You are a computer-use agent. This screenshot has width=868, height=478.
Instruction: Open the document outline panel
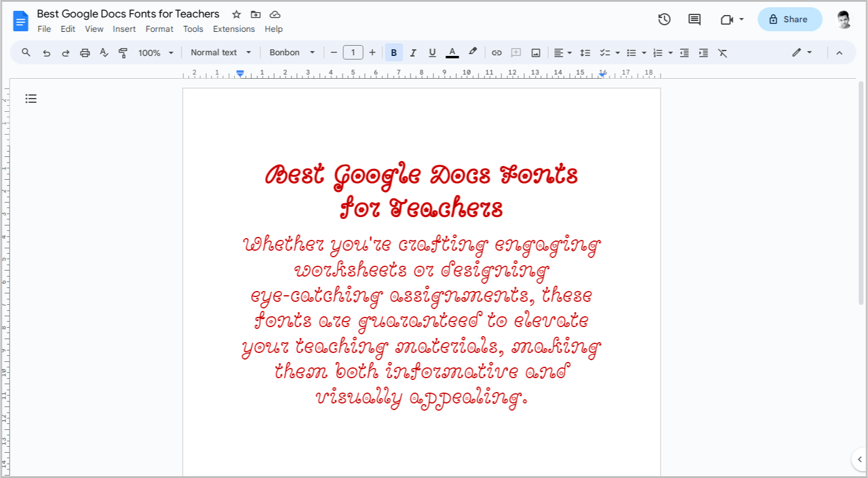point(31,98)
